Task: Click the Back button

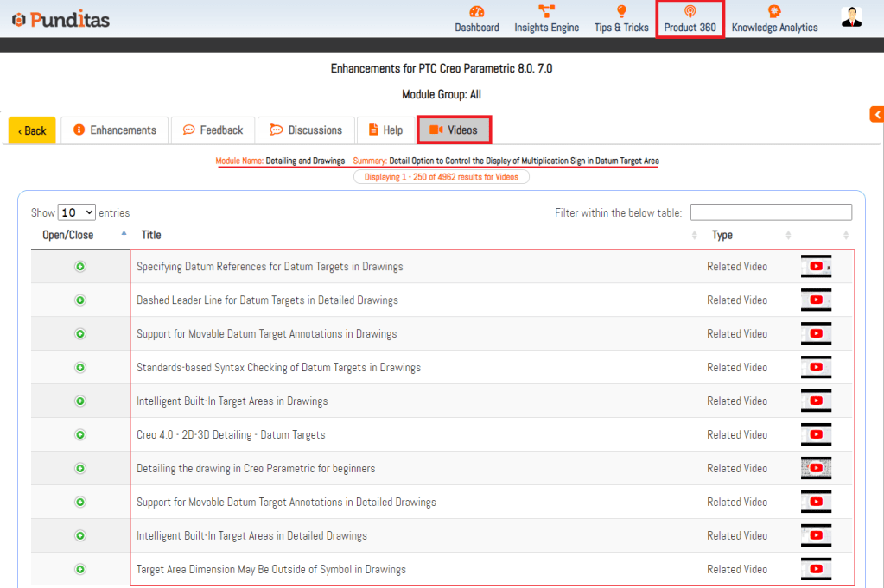Action: coord(32,130)
